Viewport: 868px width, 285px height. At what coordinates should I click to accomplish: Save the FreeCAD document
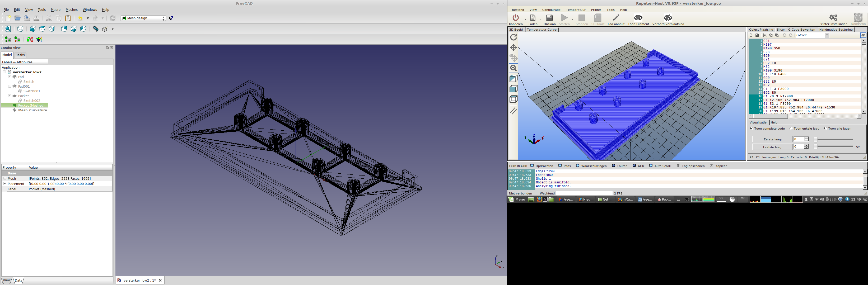(27, 18)
